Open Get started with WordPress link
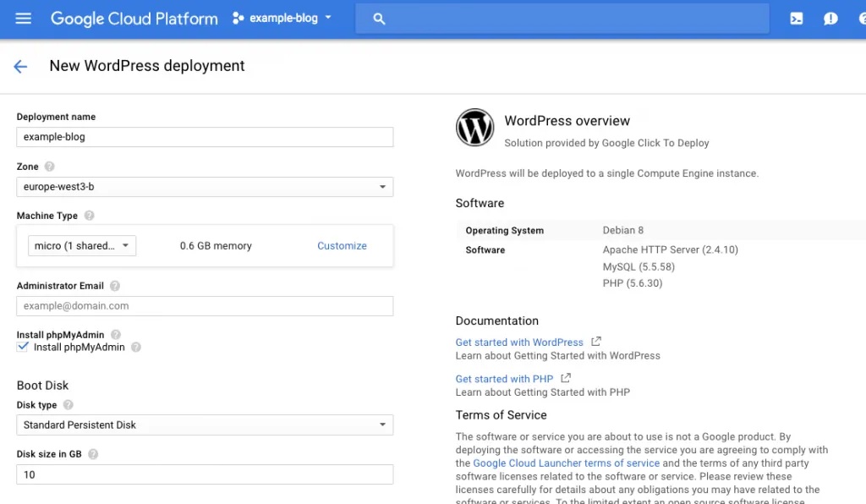This screenshot has height=504, width=866. coord(519,342)
